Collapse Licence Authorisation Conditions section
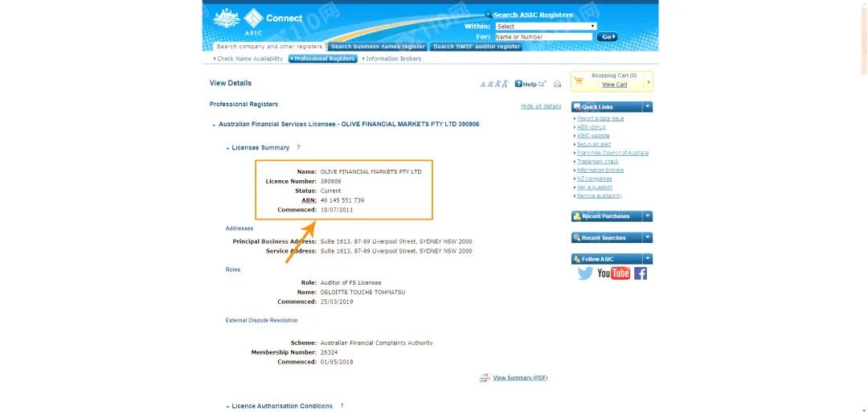The height and width of the screenshot is (415, 868). tap(227, 406)
